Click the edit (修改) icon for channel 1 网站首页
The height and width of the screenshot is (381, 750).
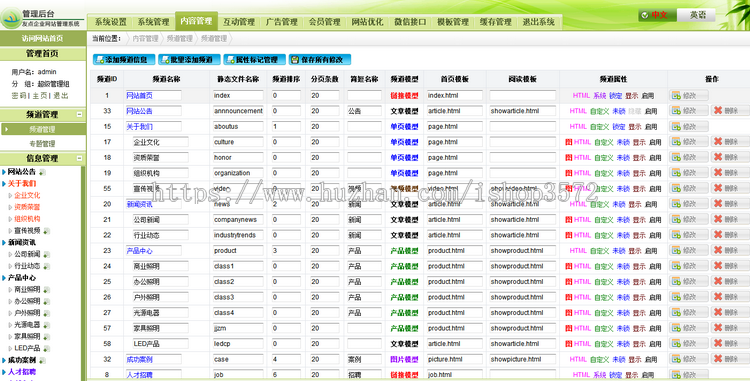pyautogui.click(x=676, y=96)
